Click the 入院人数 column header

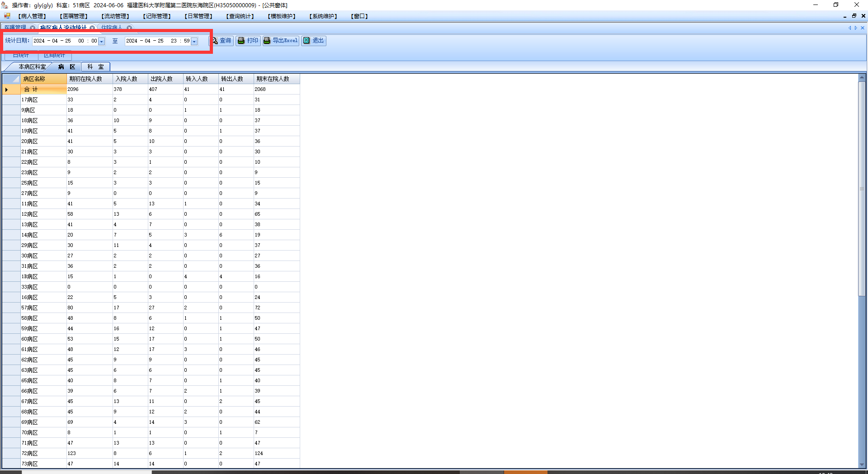pos(131,79)
